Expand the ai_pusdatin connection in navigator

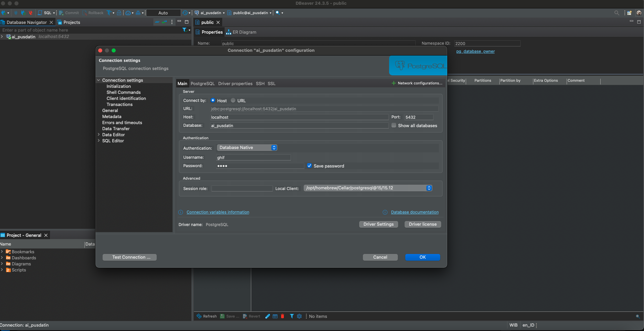(x=2, y=37)
